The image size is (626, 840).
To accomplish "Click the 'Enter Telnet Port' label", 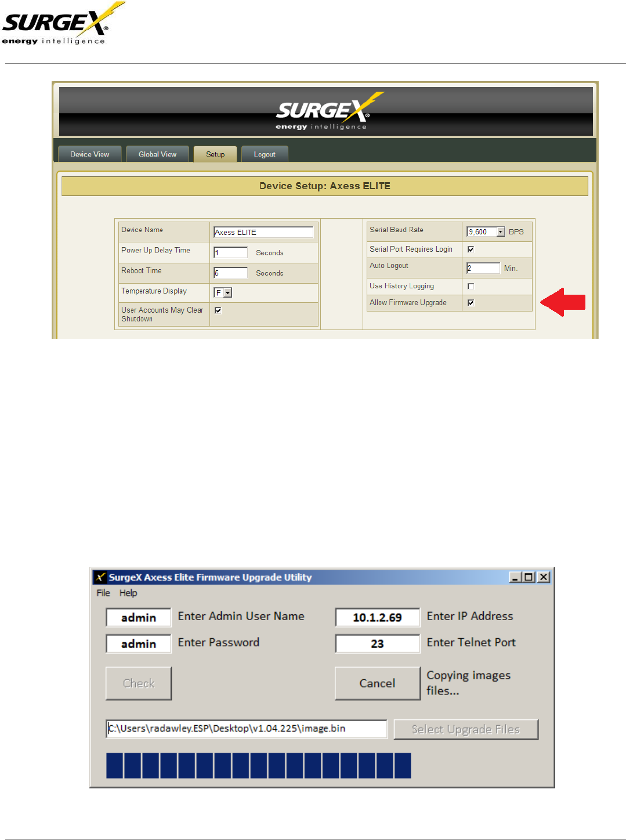I will (471, 642).
